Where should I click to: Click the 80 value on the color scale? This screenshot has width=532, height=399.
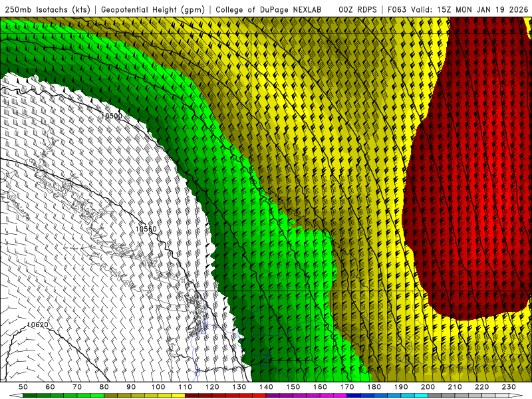[x=104, y=387]
